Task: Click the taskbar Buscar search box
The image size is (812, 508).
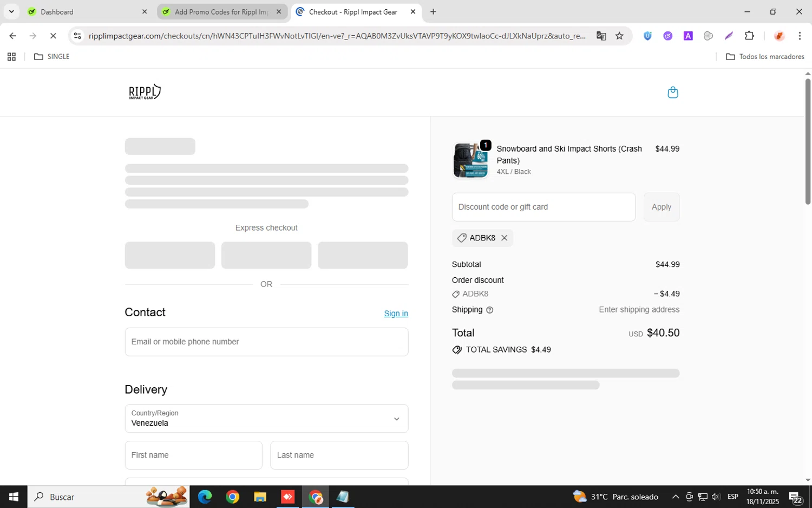Action: coord(108,497)
